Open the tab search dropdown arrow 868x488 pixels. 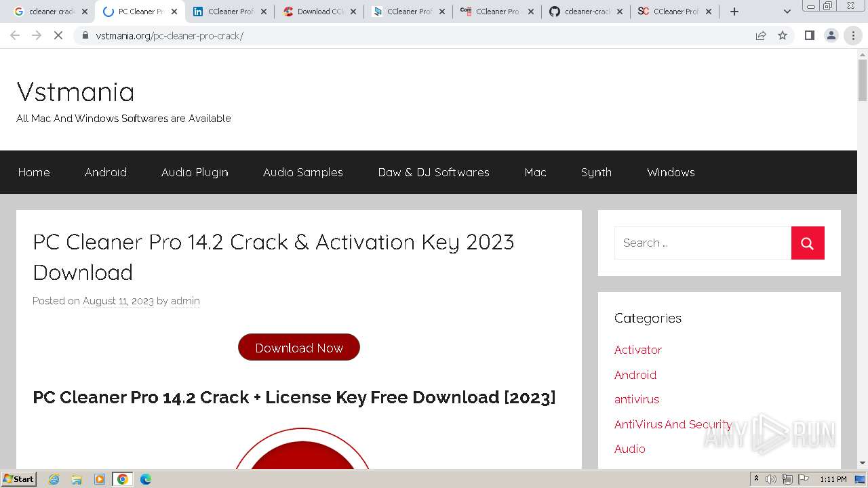pyautogui.click(x=787, y=12)
